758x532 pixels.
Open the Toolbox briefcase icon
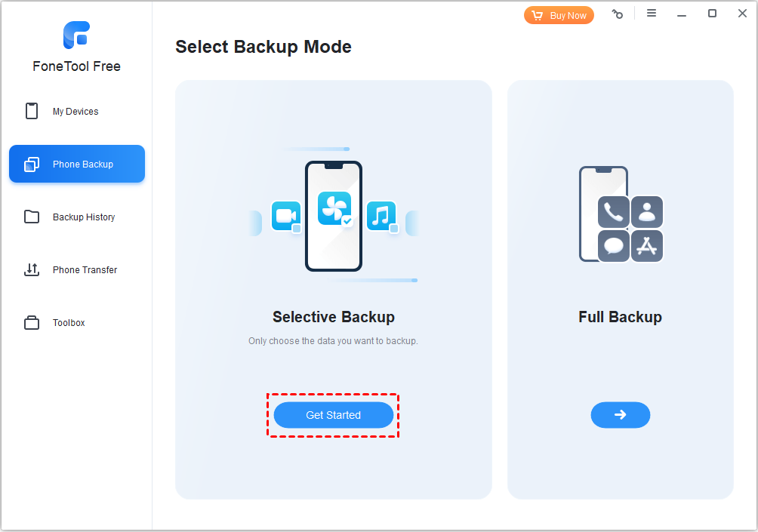(x=32, y=323)
